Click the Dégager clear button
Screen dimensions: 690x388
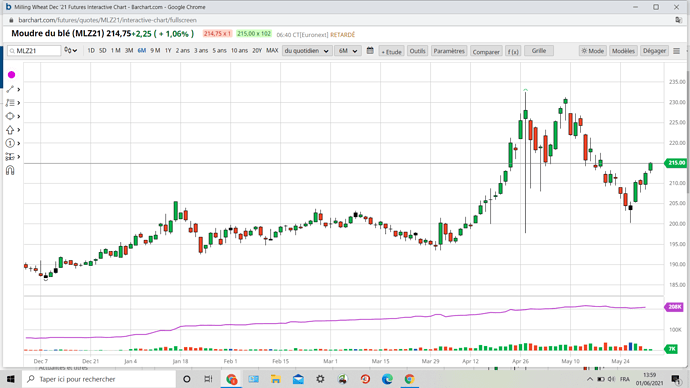(x=654, y=51)
